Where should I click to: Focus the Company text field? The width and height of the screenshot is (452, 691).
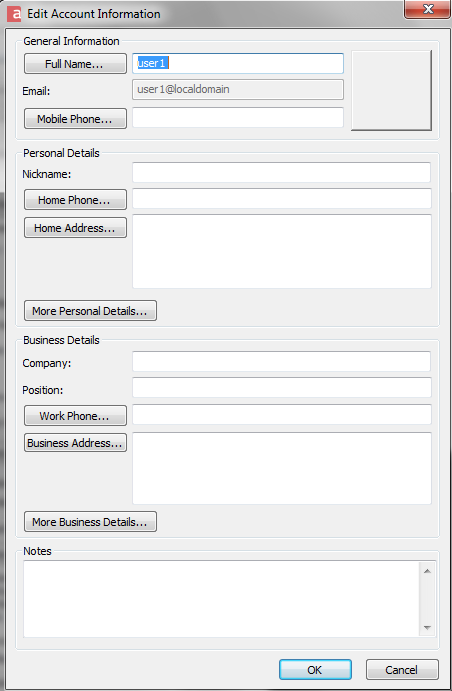[x=282, y=361]
